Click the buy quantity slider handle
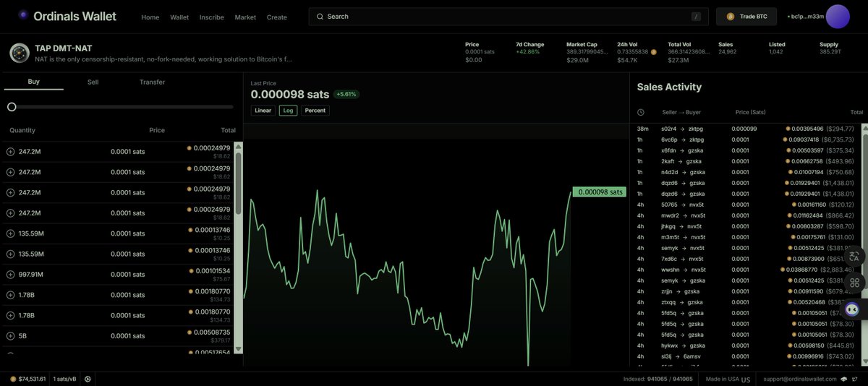868x386 pixels. pyautogui.click(x=12, y=107)
